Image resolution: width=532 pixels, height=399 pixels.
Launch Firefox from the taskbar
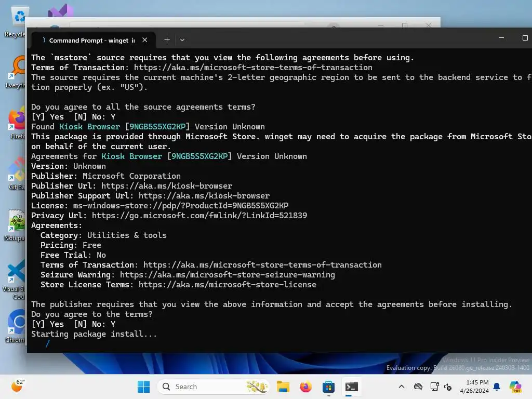point(305,387)
